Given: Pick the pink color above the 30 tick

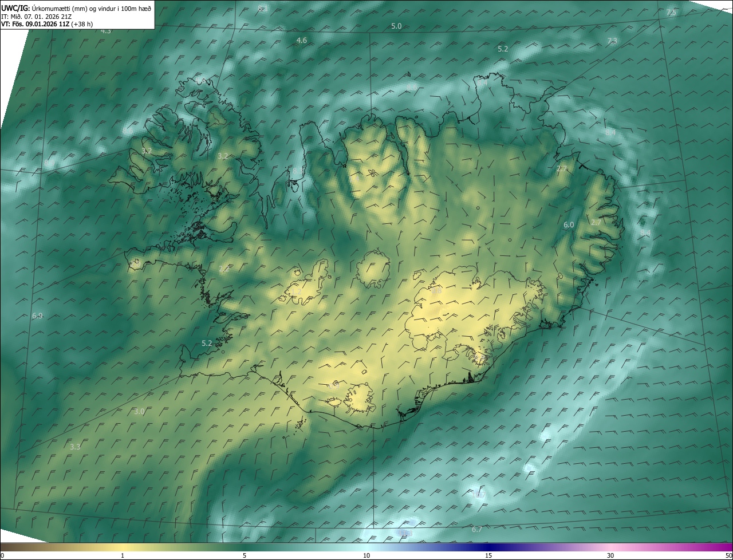Looking at the screenshot, I should coord(610,547).
